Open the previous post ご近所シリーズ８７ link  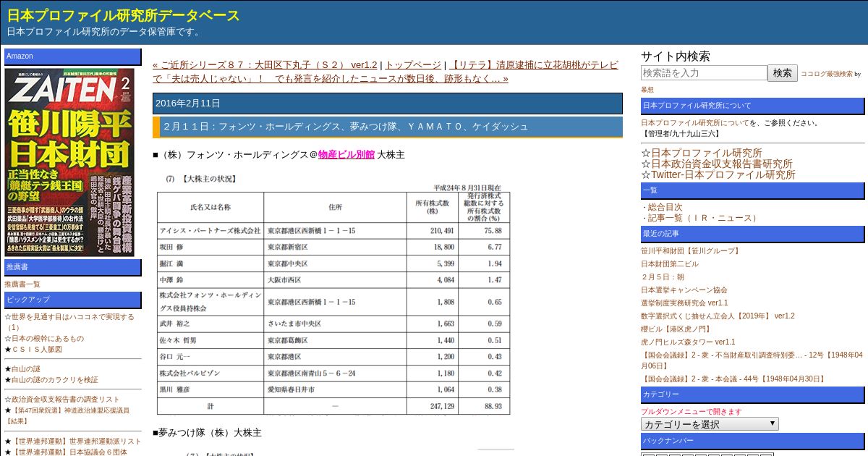[x=265, y=64]
